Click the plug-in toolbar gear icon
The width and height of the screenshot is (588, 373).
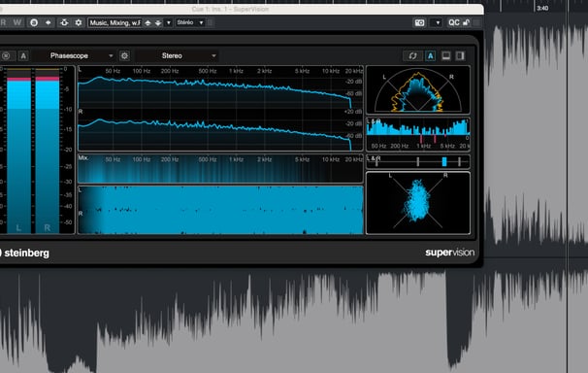pyautogui.click(x=78, y=23)
